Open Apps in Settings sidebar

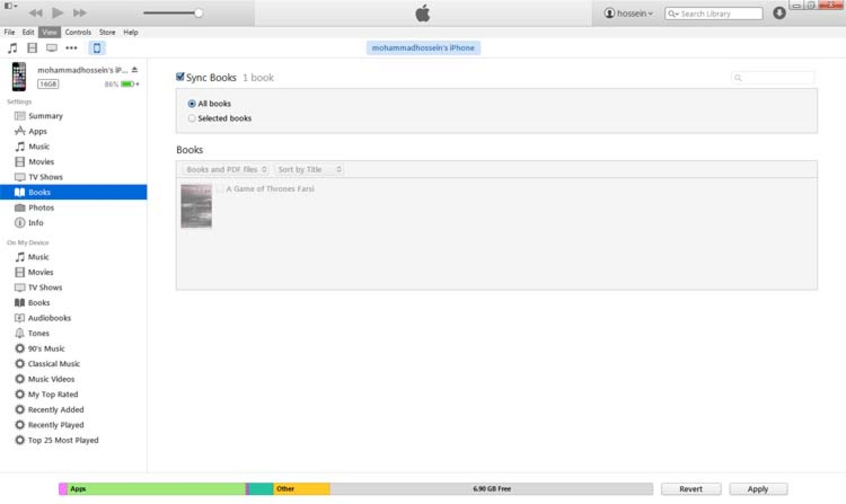coord(74,131)
